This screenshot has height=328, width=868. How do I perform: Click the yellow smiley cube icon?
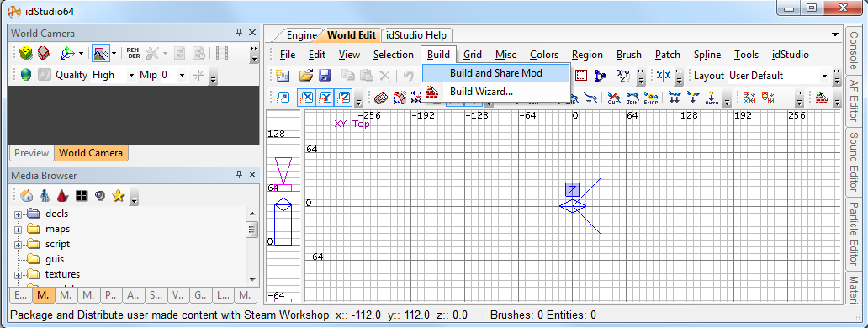tap(25, 53)
